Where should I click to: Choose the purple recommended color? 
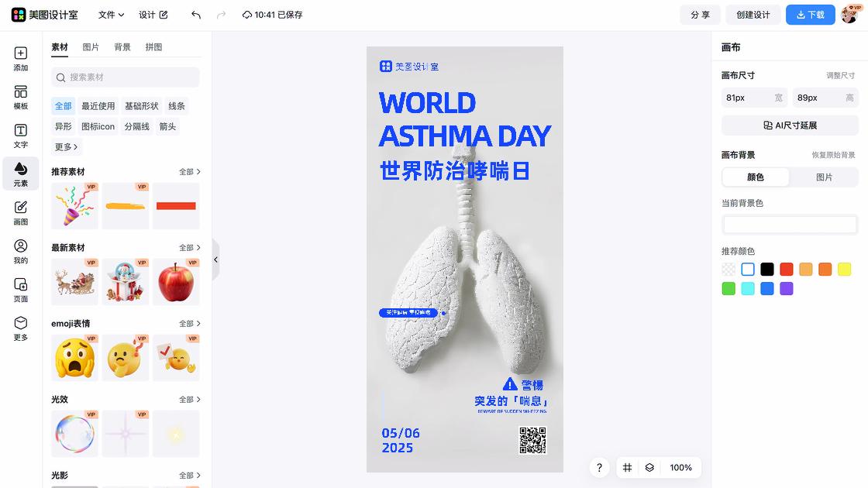(x=786, y=289)
